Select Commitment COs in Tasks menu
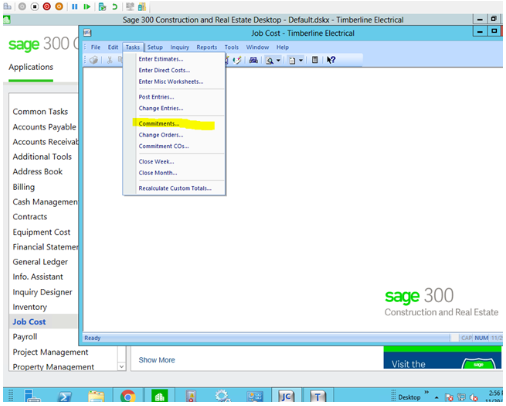This screenshot has height=406, width=506. tap(164, 146)
